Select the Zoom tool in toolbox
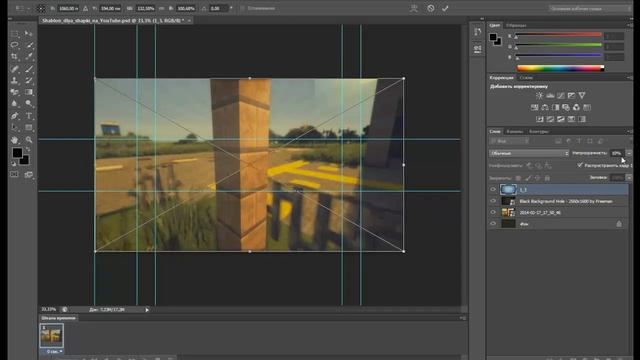Viewport: 640px width, 360px height. pyautogui.click(x=29, y=140)
